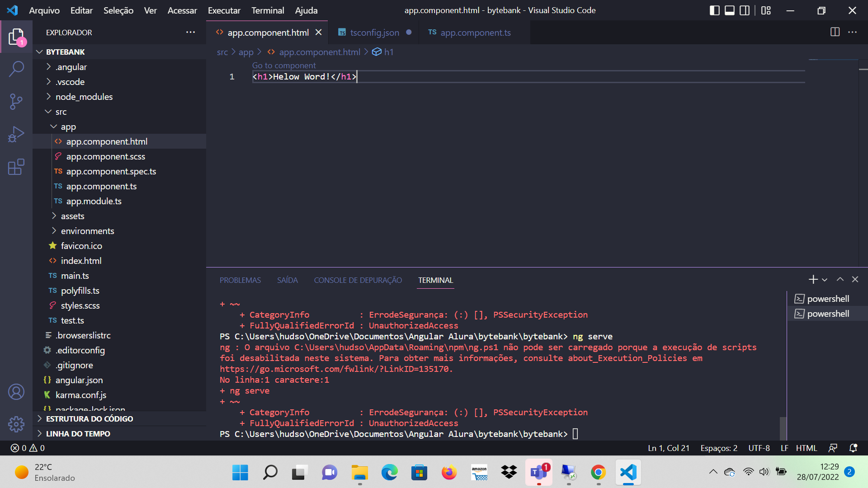Viewport: 868px width, 488px height.
Task: Open Windows Start menu
Action: (240, 473)
